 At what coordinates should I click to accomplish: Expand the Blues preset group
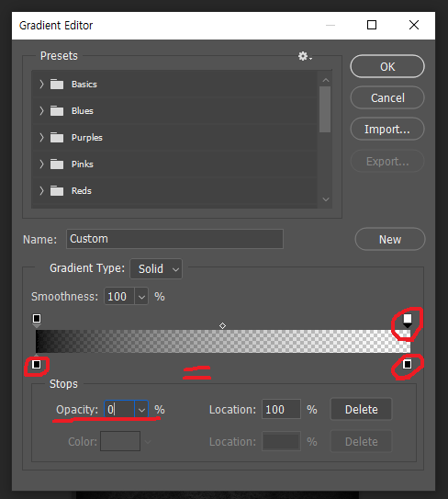coord(41,111)
